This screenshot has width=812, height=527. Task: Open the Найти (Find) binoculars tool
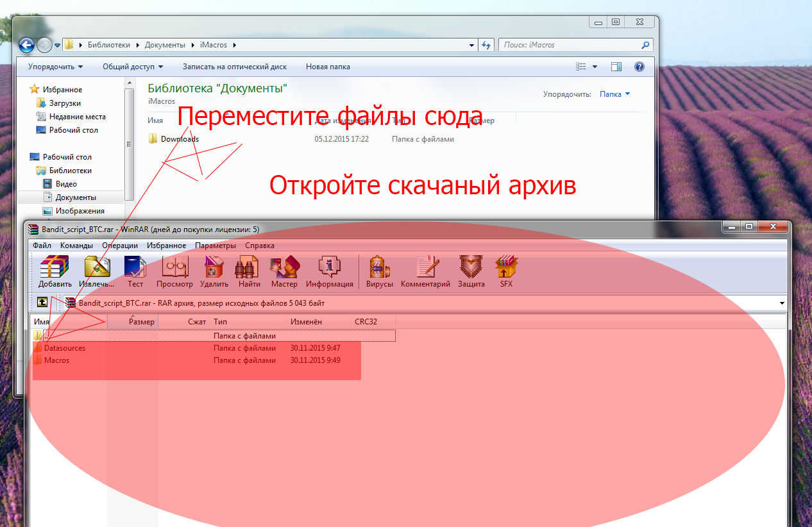(250, 271)
